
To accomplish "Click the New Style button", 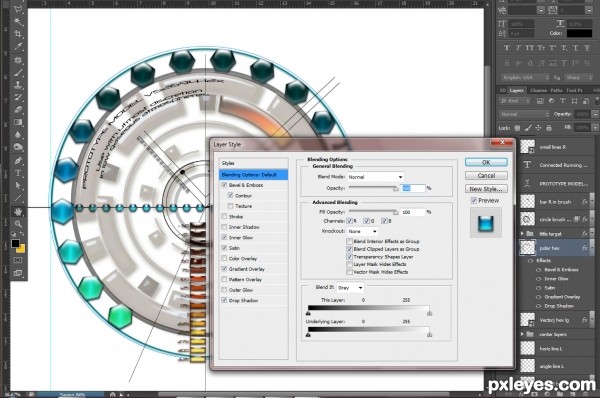I will 486,189.
